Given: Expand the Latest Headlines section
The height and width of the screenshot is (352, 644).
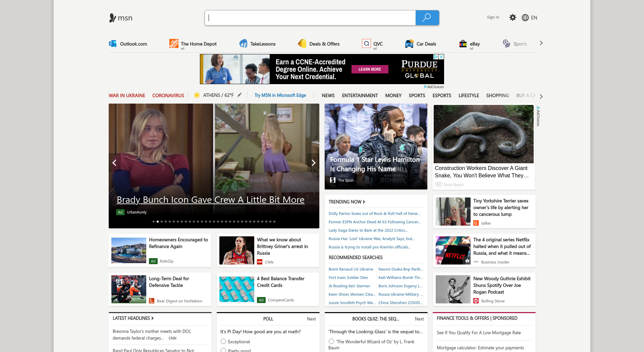Looking at the screenshot, I should click(133, 318).
